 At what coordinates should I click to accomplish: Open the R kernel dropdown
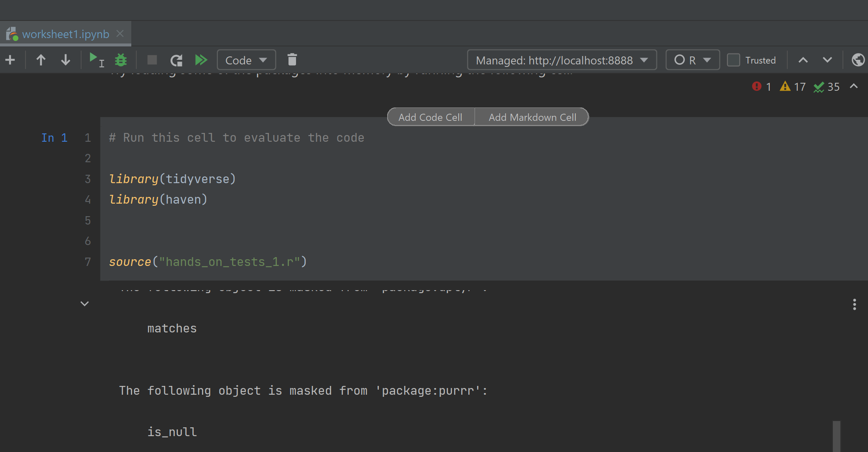[x=692, y=60]
